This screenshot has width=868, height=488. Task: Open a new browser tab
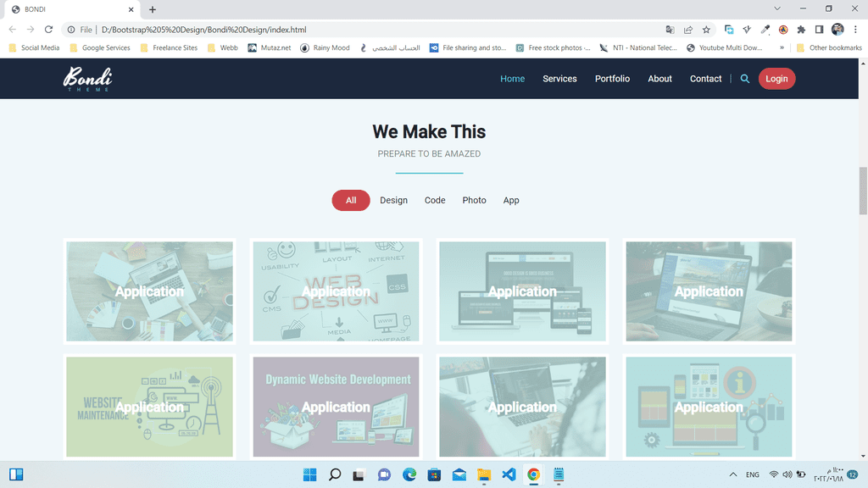(153, 9)
